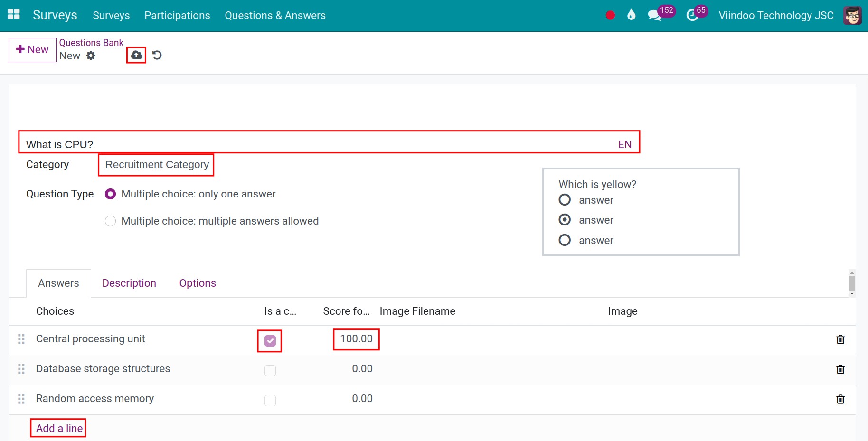Select 'Multiple choice: only one answer' radio
Image resolution: width=868 pixels, height=441 pixels.
(x=110, y=194)
